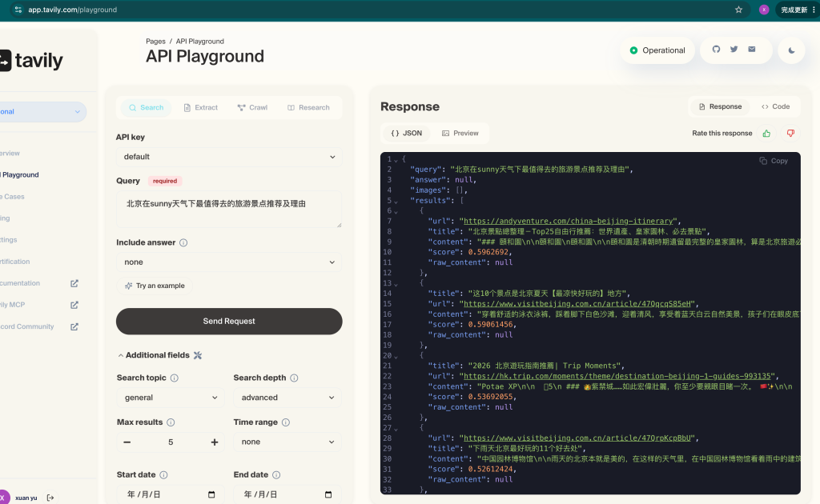Image resolution: width=820 pixels, height=504 pixels.
Task: Collapse the JSON object at line 20
Action: click(396, 356)
